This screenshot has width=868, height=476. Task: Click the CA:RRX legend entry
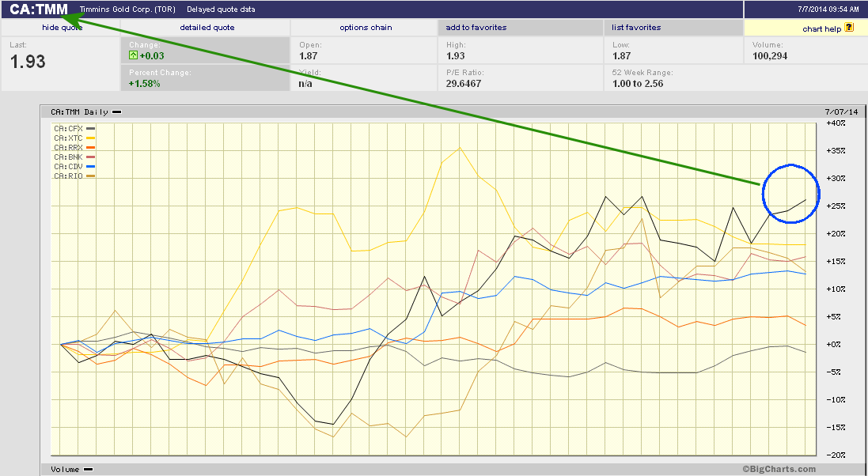click(x=74, y=148)
